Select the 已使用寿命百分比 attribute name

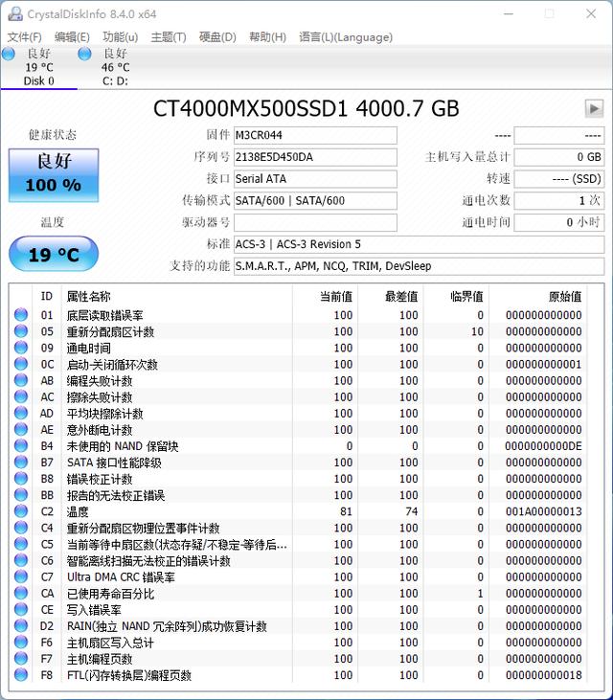(110, 594)
